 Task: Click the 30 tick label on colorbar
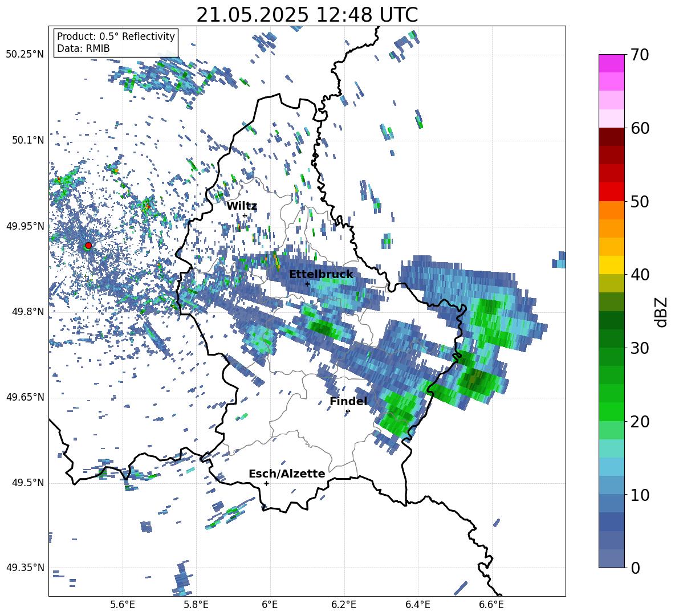640,348
